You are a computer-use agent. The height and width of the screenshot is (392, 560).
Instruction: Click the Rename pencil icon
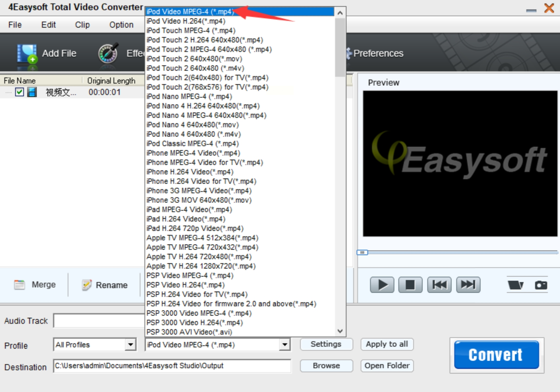point(87,285)
